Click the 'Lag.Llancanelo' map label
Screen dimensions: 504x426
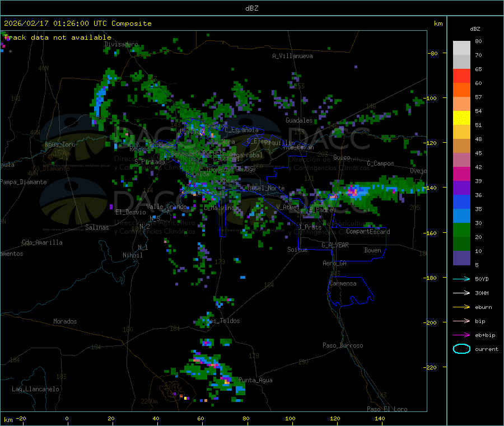[36, 389]
